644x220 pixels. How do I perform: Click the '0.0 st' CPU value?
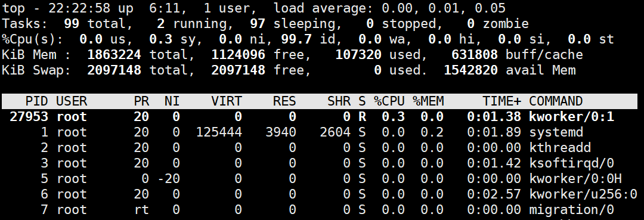click(590, 39)
